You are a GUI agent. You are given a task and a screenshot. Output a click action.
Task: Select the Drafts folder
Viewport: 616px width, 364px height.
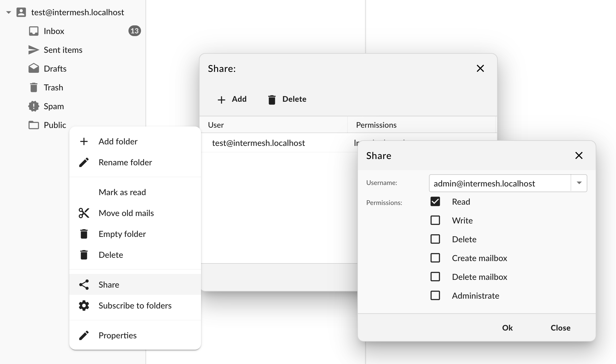pyautogui.click(x=55, y=69)
